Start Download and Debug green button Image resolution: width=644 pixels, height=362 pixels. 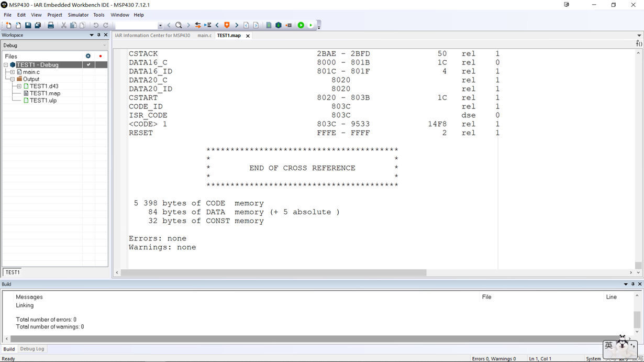(x=301, y=25)
